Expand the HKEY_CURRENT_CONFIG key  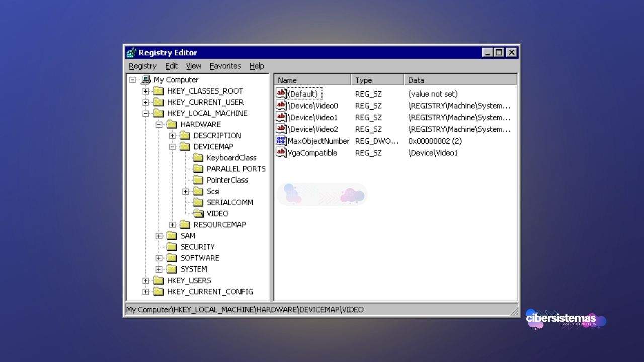[x=146, y=292]
